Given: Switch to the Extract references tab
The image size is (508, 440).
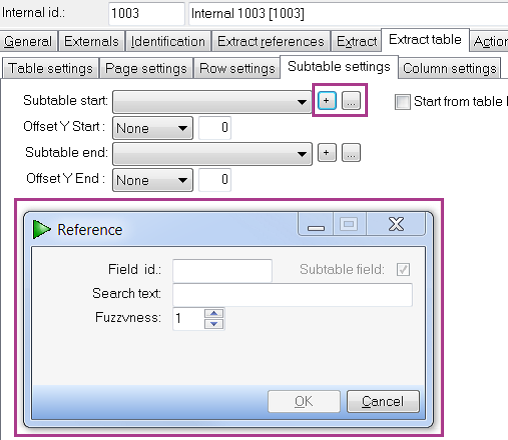Looking at the screenshot, I should 271,41.
